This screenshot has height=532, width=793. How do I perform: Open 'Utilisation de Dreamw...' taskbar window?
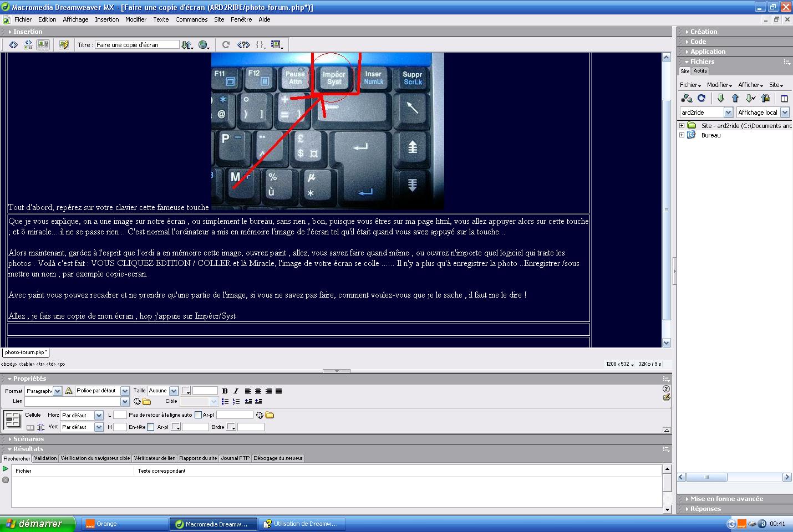click(x=303, y=524)
